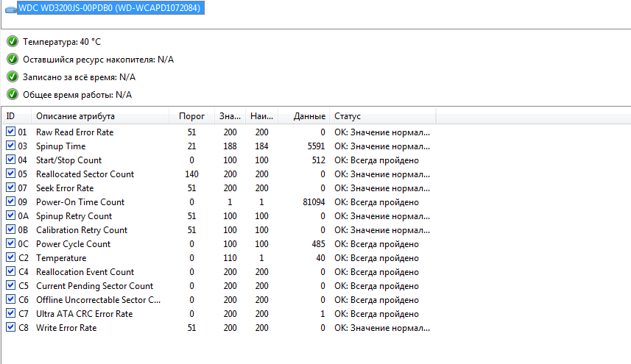Toggle checkbox for C7 Ultra ATA CRC Error Rate
This screenshot has height=364, width=631.
(11, 314)
